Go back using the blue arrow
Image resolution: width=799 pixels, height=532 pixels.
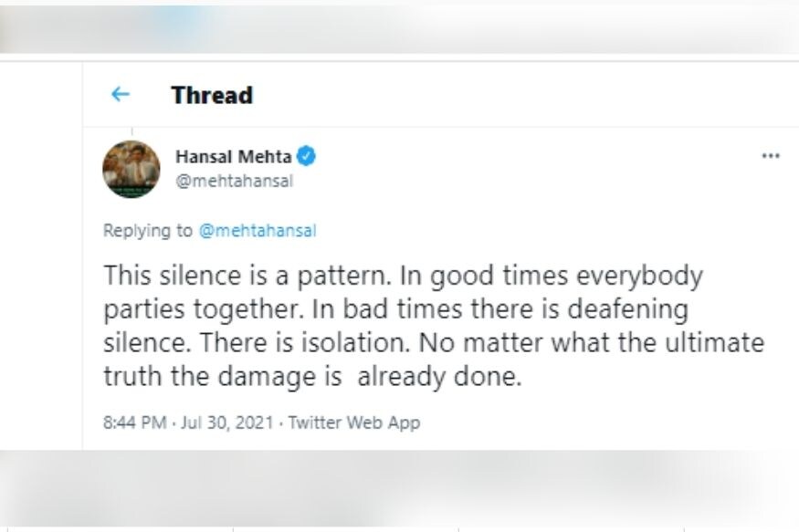(120, 95)
